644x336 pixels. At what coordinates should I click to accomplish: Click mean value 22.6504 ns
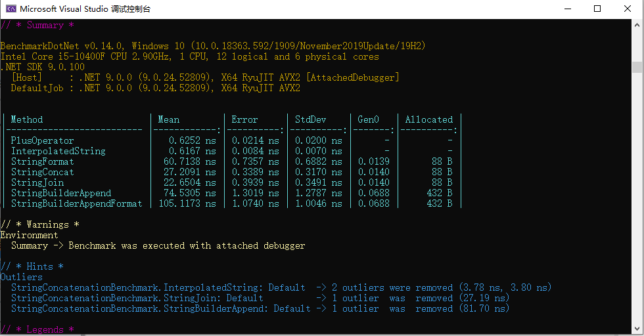coord(190,182)
